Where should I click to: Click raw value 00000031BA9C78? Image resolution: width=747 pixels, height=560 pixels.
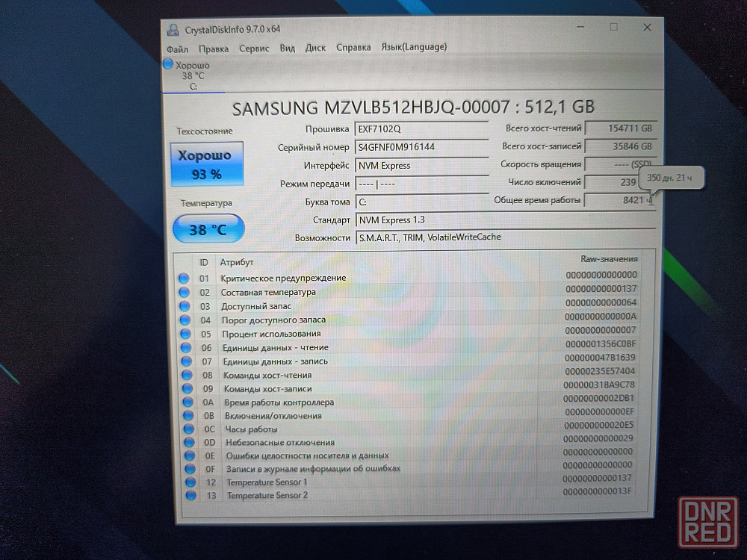coord(599,385)
